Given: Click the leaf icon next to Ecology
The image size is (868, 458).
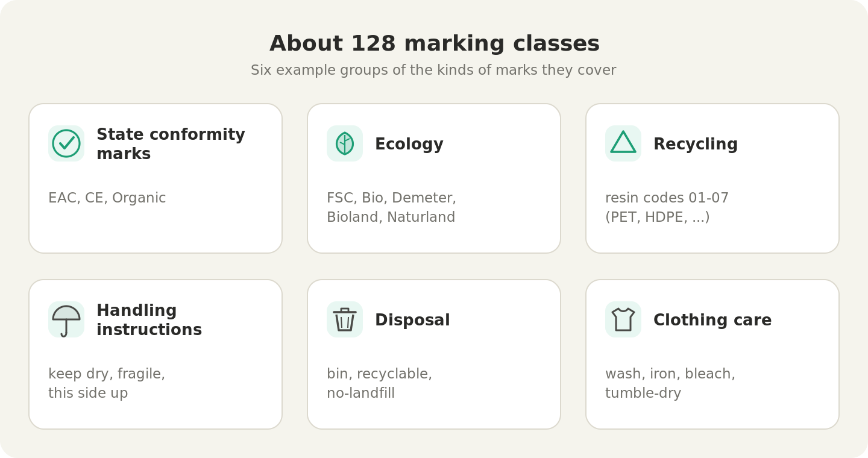Looking at the screenshot, I should click(345, 143).
